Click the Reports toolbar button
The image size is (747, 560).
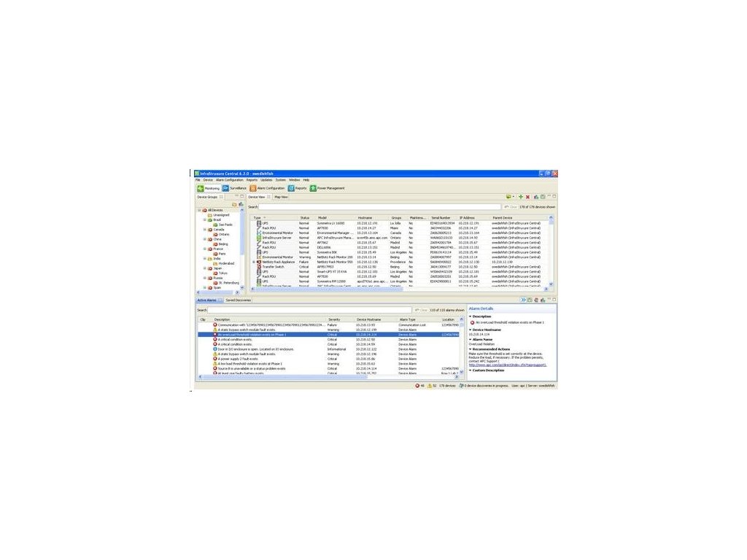point(298,188)
